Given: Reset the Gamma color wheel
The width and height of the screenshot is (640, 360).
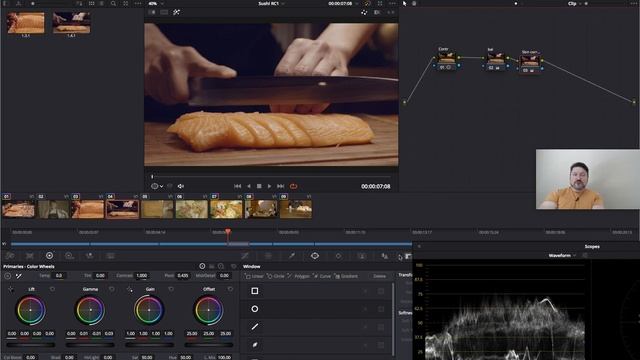Looking at the screenshot, I should pyautogui.click(x=111, y=289).
